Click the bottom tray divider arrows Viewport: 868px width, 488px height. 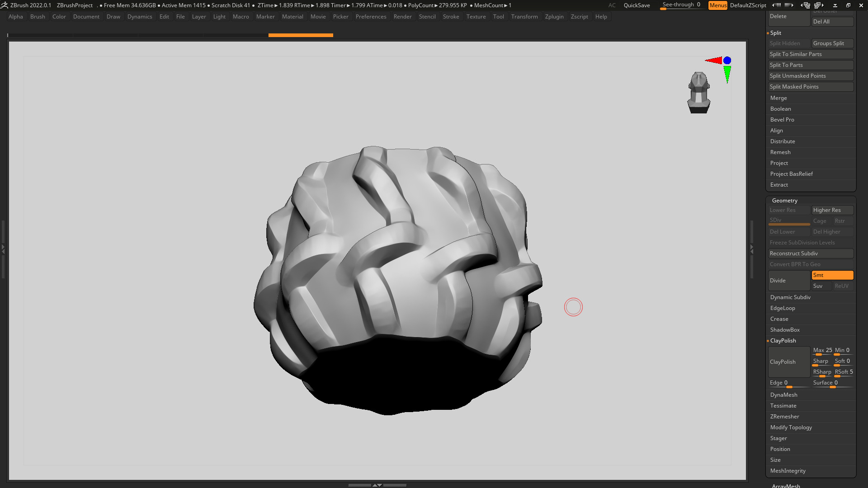377,485
